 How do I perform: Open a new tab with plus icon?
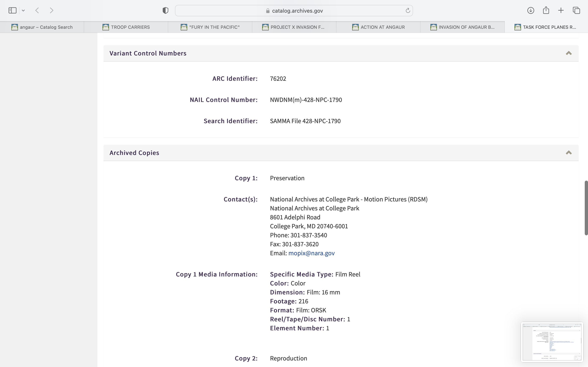pyautogui.click(x=561, y=10)
